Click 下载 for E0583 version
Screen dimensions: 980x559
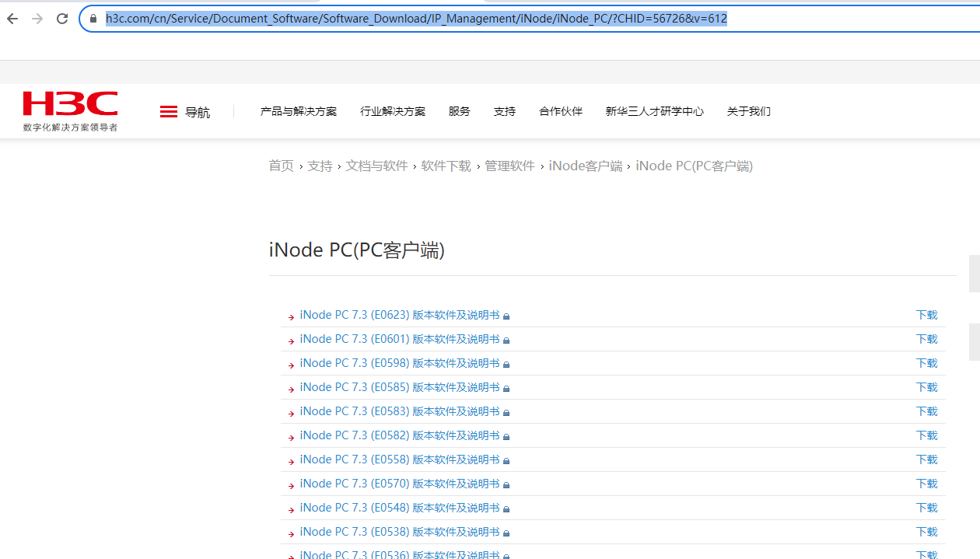[926, 411]
